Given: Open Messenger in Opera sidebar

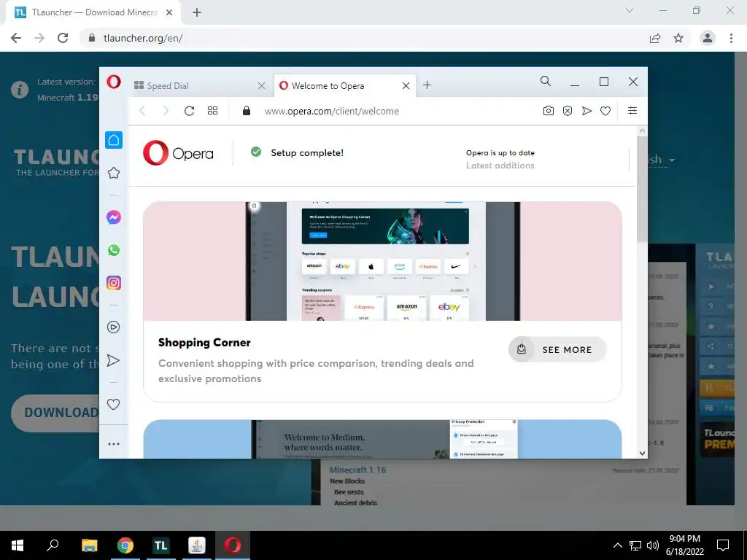Looking at the screenshot, I should pos(113,217).
